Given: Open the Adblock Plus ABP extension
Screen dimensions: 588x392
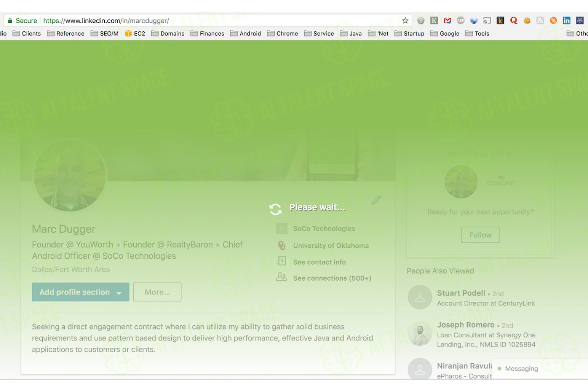Looking at the screenshot, I should (461, 20).
